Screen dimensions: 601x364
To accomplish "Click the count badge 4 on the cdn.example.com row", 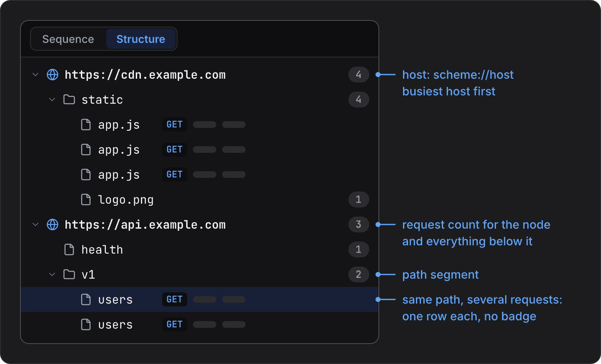I will [358, 75].
